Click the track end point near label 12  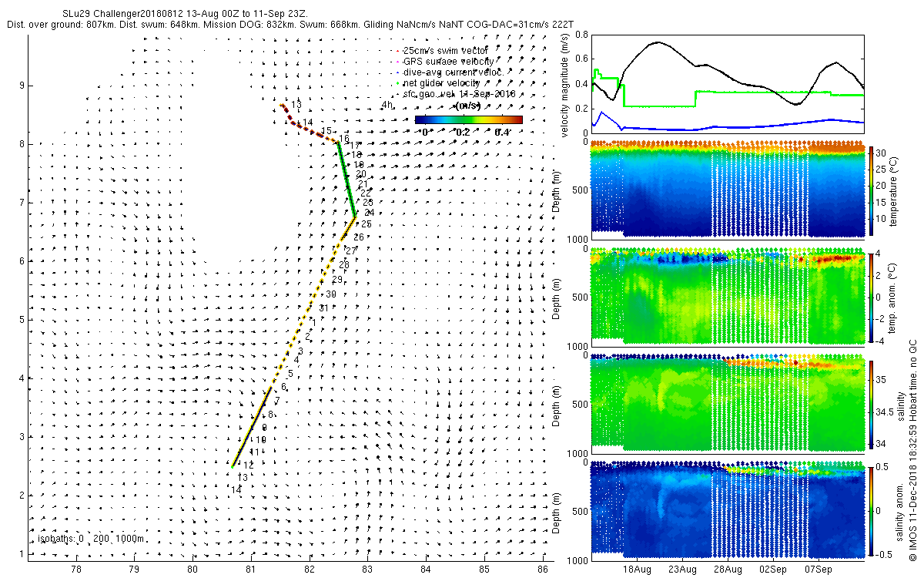(232, 466)
